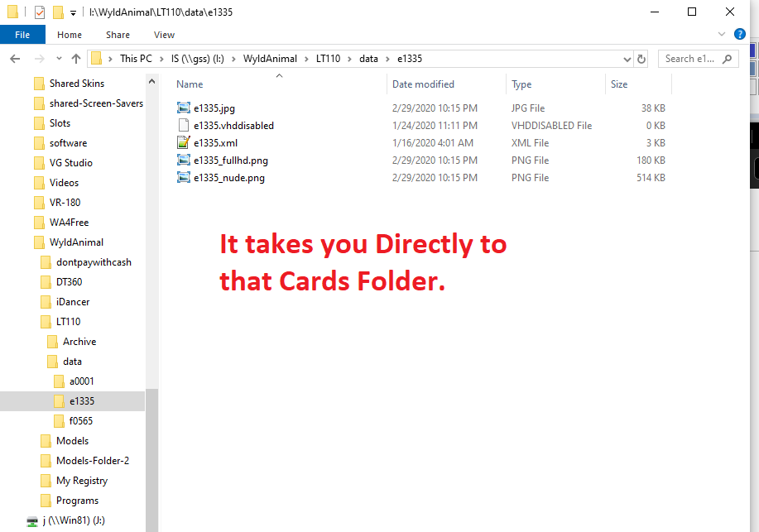Viewport: 759px width, 532px height.
Task: Expand the ribbon using the chevron
Action: click(x=722, y=35)
